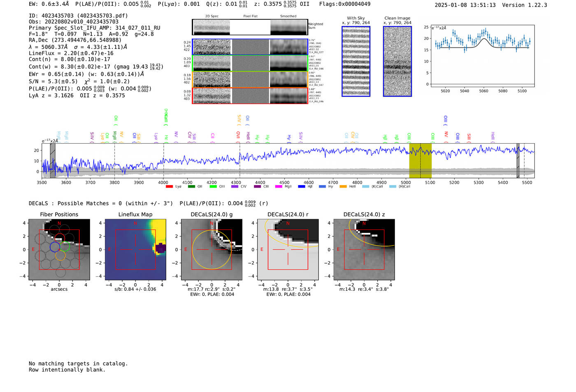The width and height of the screenshot is (576, 392).
Task: Click the orange fiber circle in Fiber Positions
Action: pyautogui.click(x=60, y=255)
